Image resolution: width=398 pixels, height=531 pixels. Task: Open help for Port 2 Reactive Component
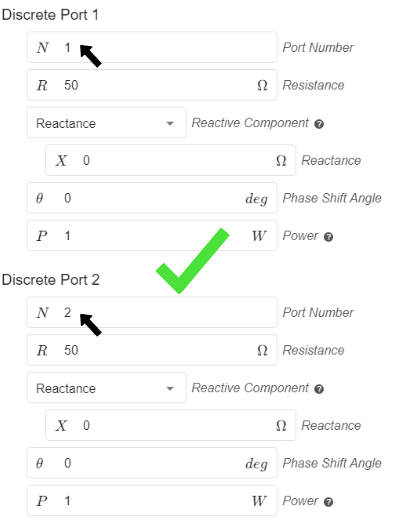(319, 389)
